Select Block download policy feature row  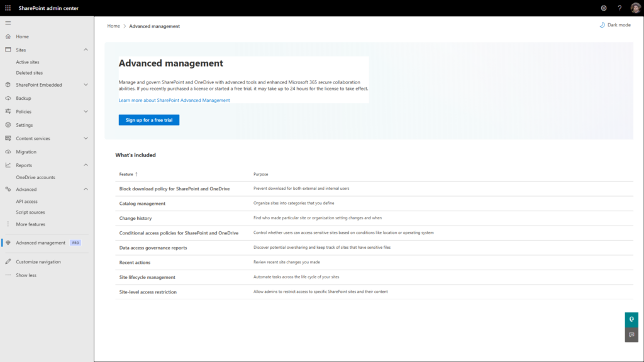click(x=374, y=189)
